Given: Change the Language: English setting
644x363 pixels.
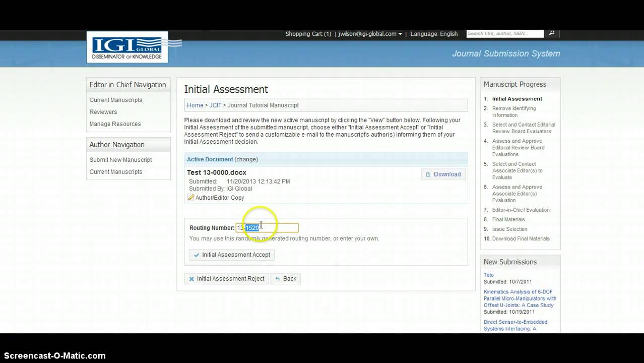Looking at the screenshot, I should (434, 34).
